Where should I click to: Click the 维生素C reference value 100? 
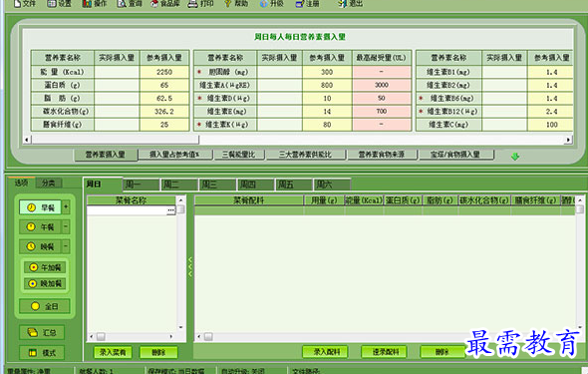click(551, 125)
